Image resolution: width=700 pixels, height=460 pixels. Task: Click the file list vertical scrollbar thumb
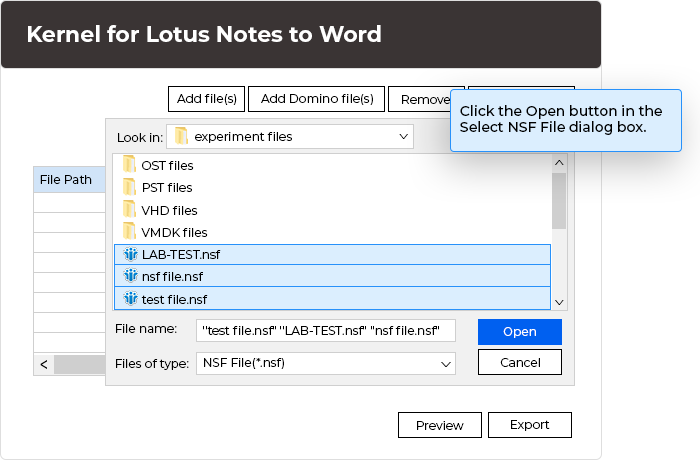tap(559, 201)
